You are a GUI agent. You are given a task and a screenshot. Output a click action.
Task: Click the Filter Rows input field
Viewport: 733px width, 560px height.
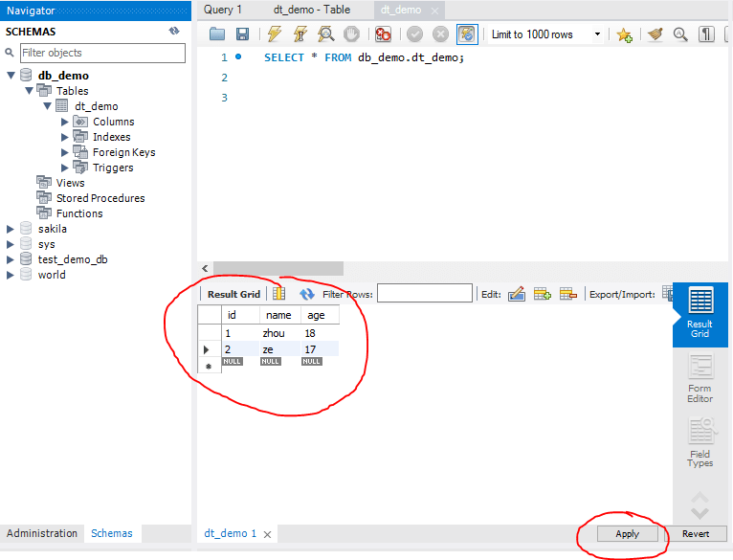425,293
